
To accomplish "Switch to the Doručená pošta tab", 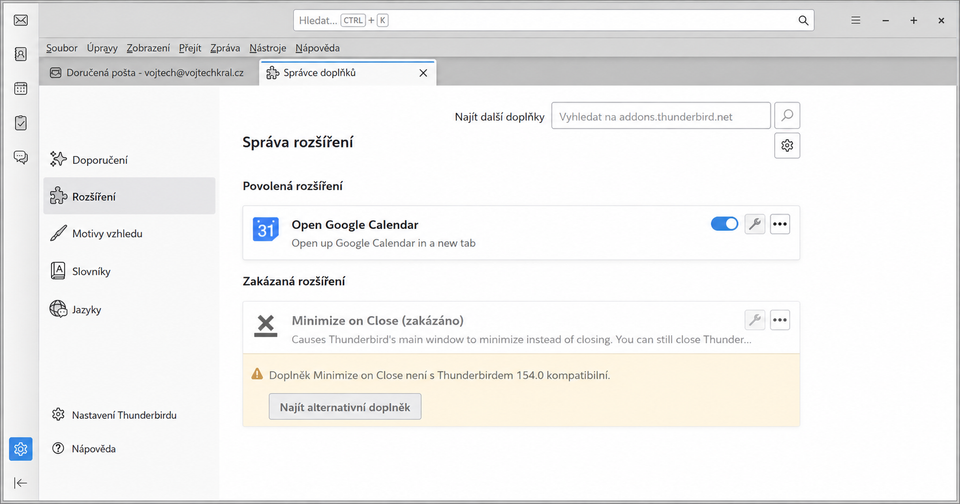I will (x=147, y=73).
